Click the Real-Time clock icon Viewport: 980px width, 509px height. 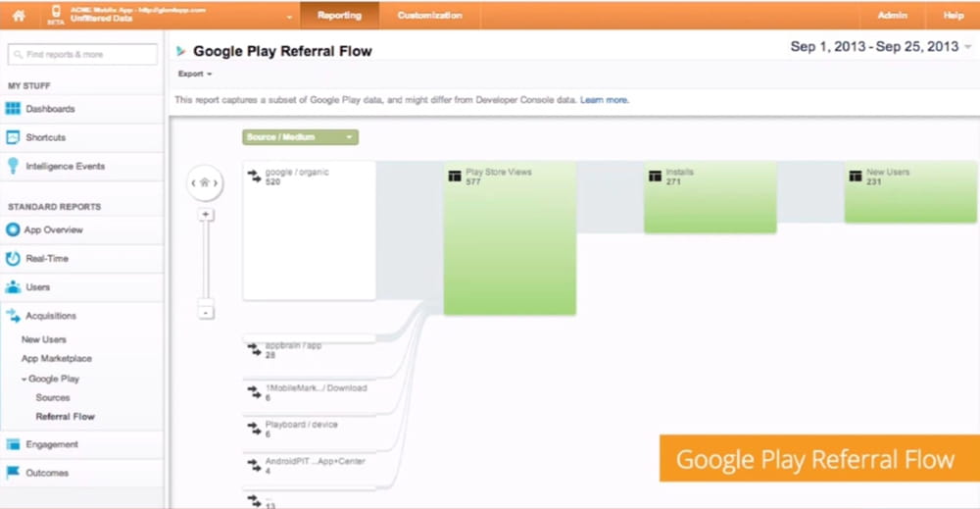click(x=13, y=258)
